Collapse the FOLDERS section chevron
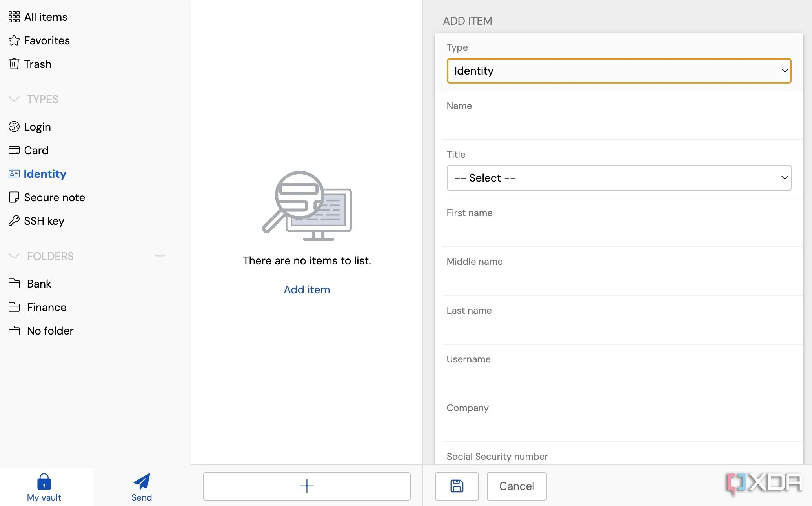 click(x=14, y=256)
